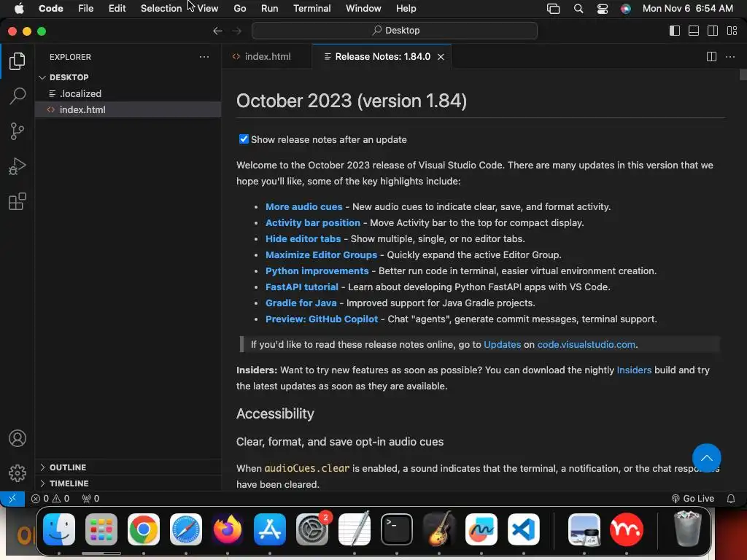Open the Accounts menu icon
The width and height of the screenshot is (747, 560).
tap(18, 438)
